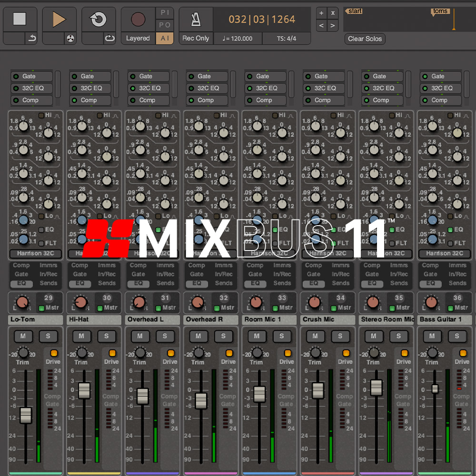
Task: Click the Clear Solos button
Action: point(365,39)
